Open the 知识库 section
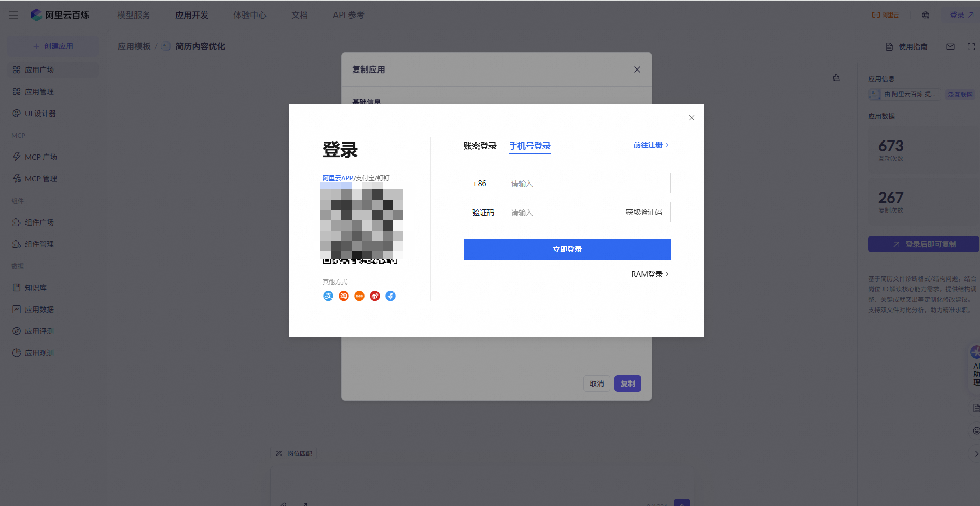The height and width of the screenshot is (506, 980). (36, 287)
